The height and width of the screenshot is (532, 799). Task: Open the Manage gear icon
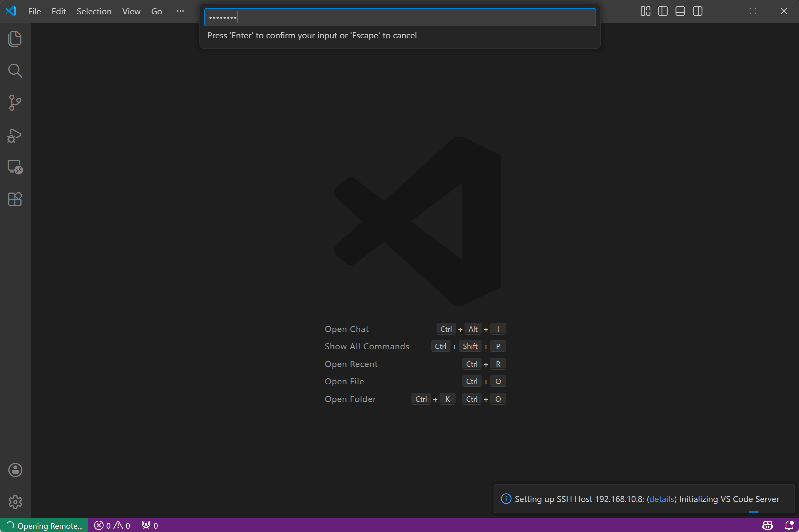tap(15, 502)
